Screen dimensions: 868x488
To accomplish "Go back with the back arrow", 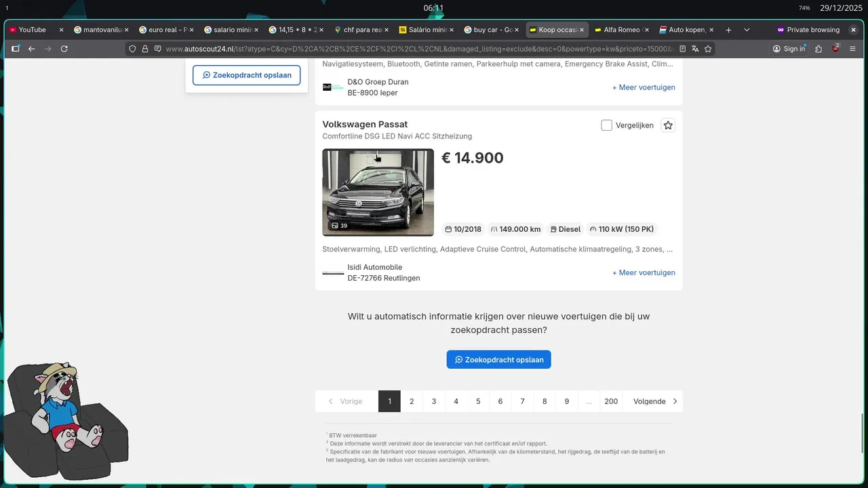I will [31, 49].
